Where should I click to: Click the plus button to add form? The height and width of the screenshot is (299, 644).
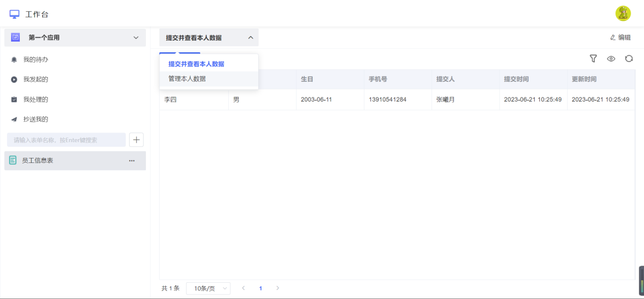tap(136, 140)
